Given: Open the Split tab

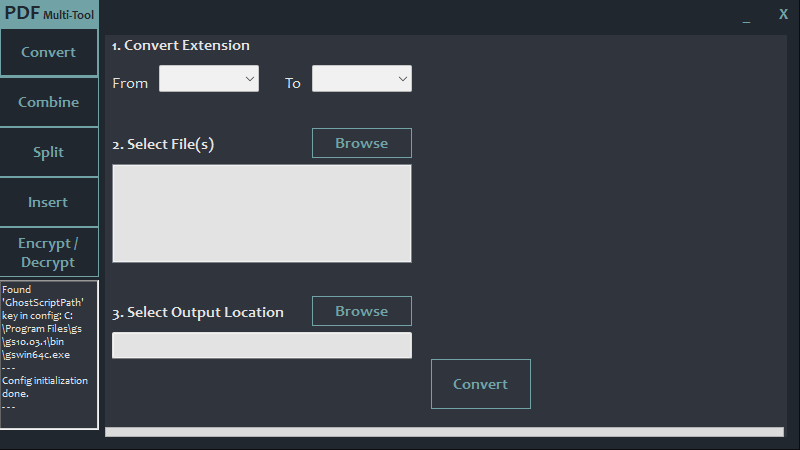Looking at the screenshot, I should click(x=49, y=152).
